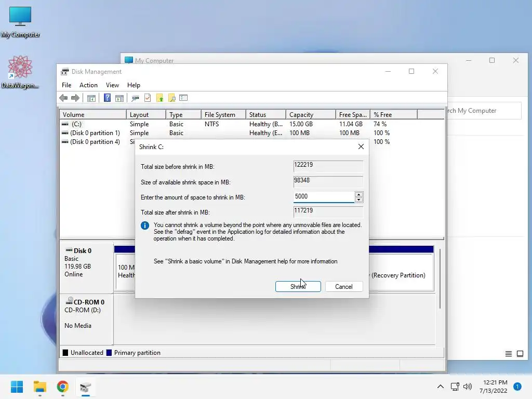532x399 pixels.
Task: Click the taskbar clock and date
Action: 494,387
